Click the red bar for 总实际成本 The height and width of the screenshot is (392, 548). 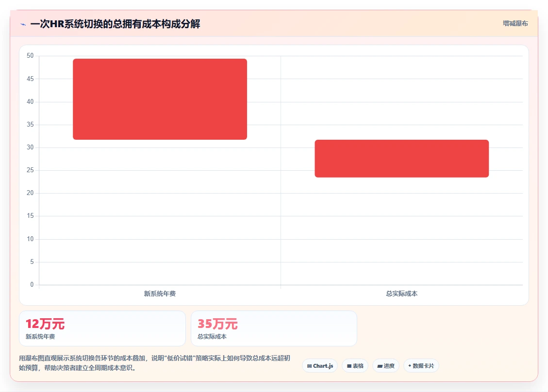(x=401, y=159)
